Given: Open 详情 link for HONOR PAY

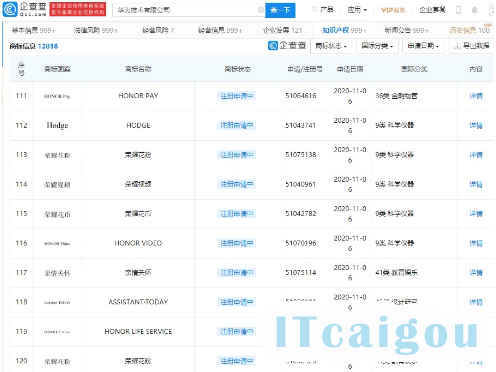Looking at the screenshot, I should point(476,96).
